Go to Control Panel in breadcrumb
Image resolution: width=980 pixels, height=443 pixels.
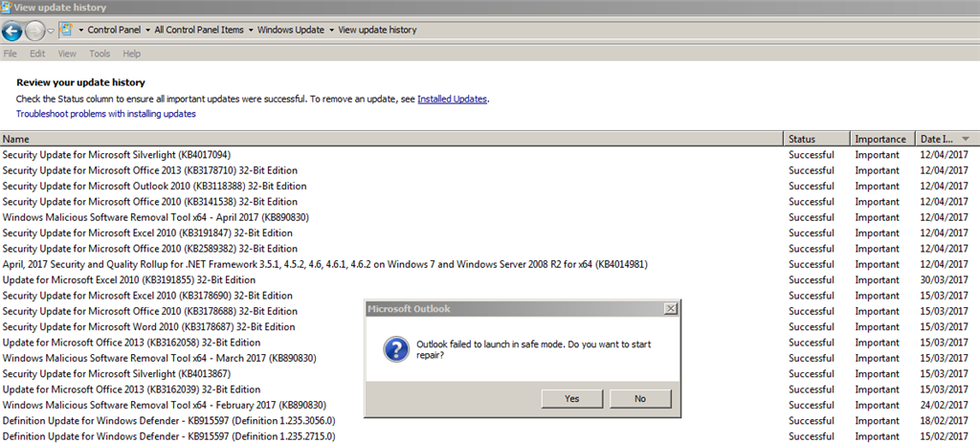[114, 30]
